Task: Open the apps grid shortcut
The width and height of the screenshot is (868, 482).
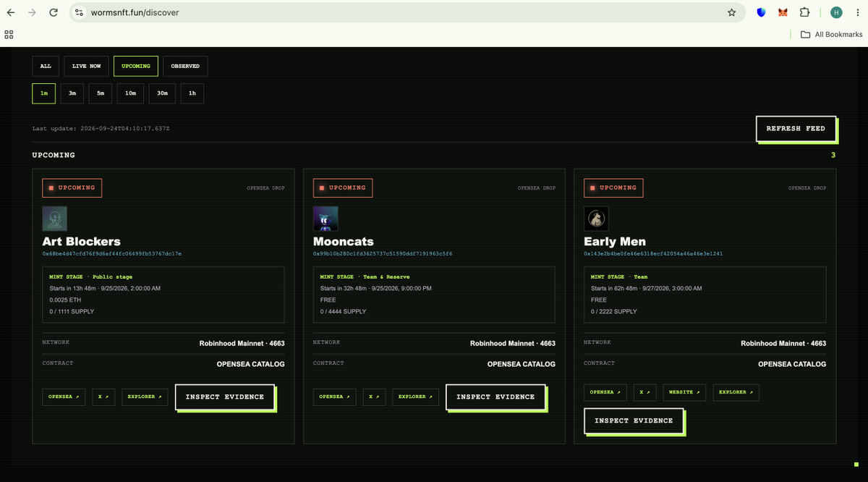Action: (9, 34)
